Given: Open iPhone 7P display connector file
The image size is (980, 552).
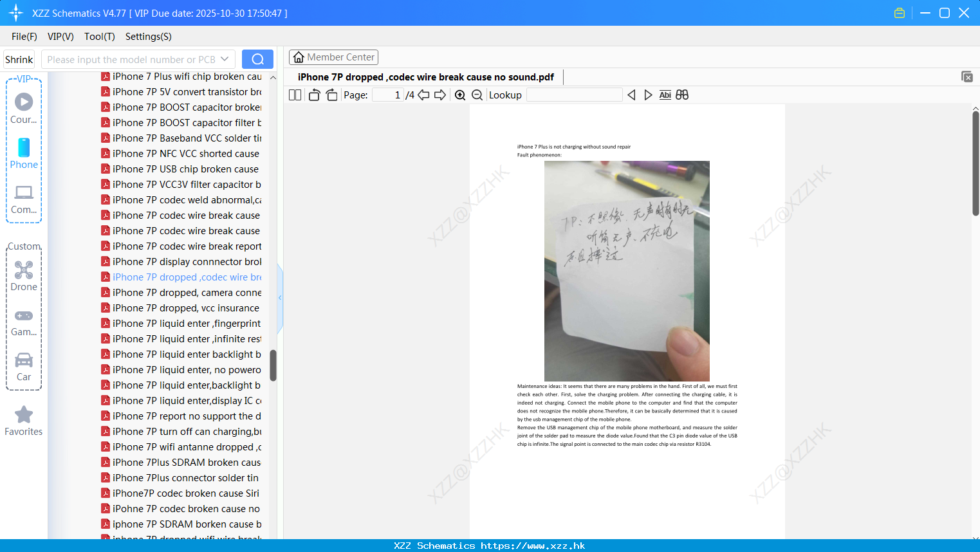Looking at the screenshot, I should click(181, 262).
